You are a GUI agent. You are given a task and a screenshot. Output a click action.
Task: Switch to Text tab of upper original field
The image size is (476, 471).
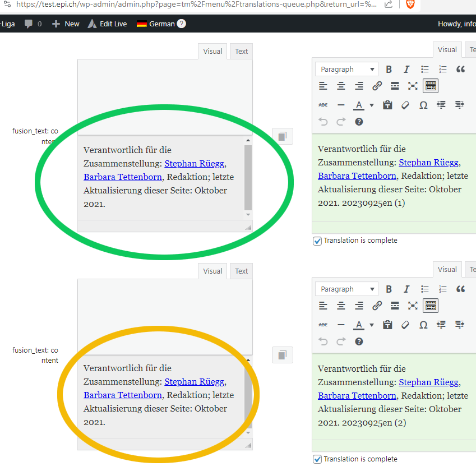(x=241, y=52)
